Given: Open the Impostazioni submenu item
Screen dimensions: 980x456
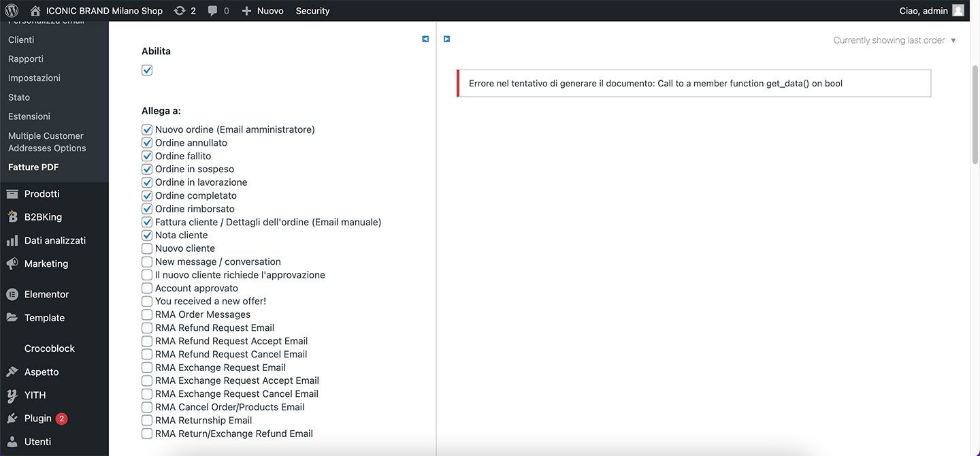Looking at the screenshot, I should (x=34, y=78).
